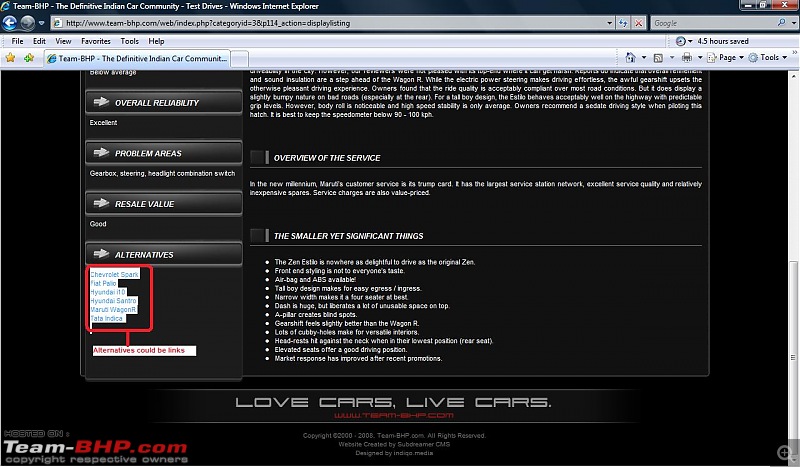This screenshot has width=800, height=467.
Task: Click the ALTERNATIVES header
Action: [x=164, y=254]
